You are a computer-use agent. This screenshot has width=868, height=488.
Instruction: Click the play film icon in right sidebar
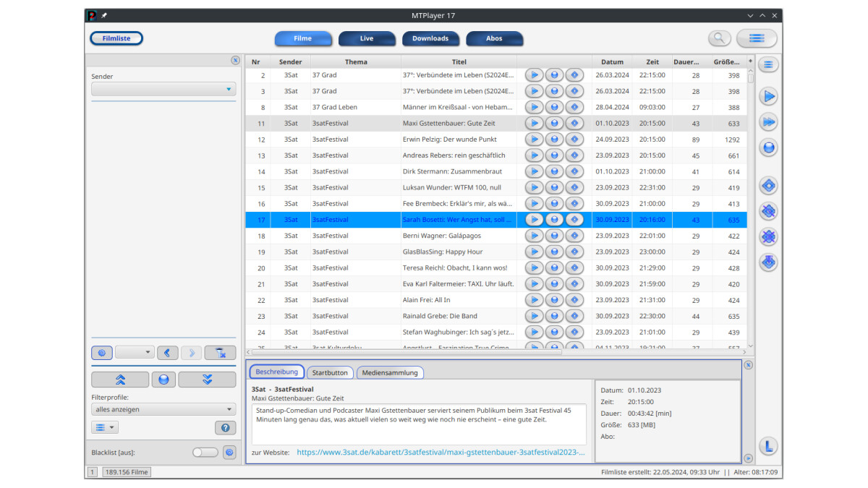(768, 96)
